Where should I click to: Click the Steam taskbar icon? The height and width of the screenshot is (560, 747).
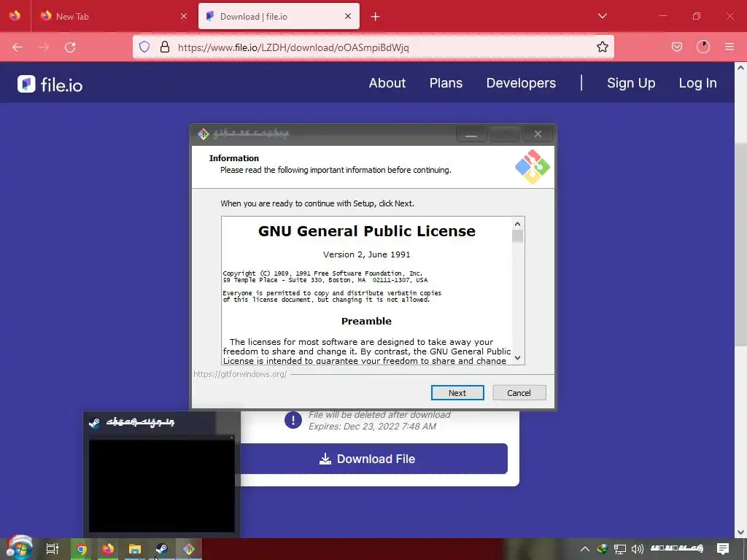click(x=161, y=549)
